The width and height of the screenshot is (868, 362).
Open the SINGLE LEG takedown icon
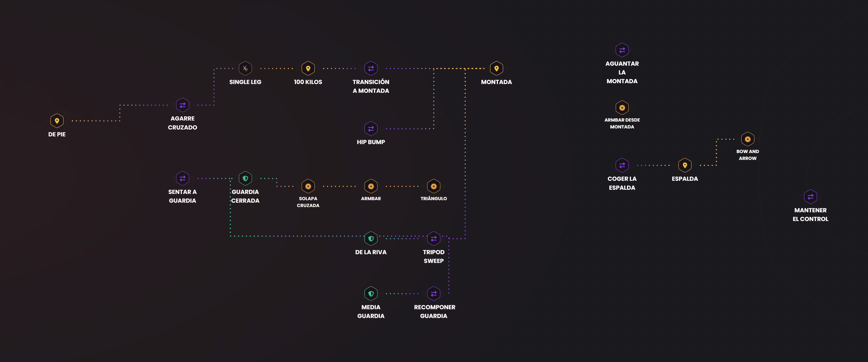point(245,68)
